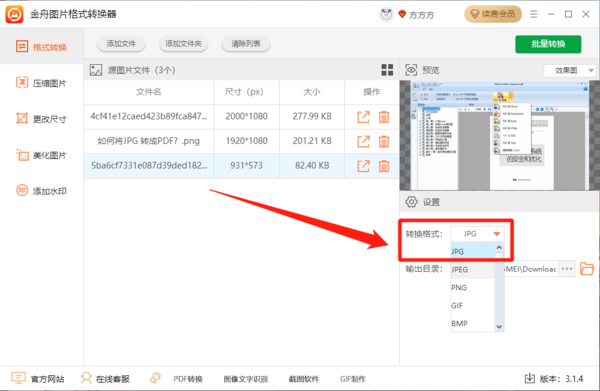Screen dimensions: 600x391
Task: Open the hamburger menu in title bar
Action: click(x=533, y=14)
